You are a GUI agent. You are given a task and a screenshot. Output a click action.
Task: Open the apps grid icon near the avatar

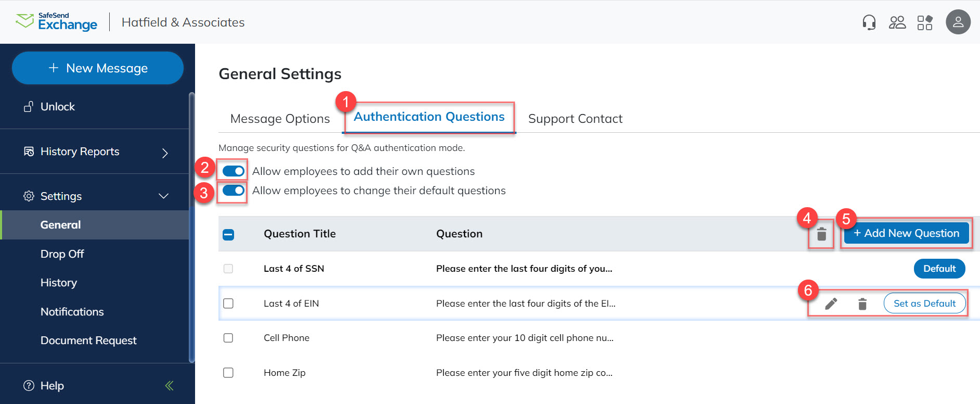click(x=925, y=22)
